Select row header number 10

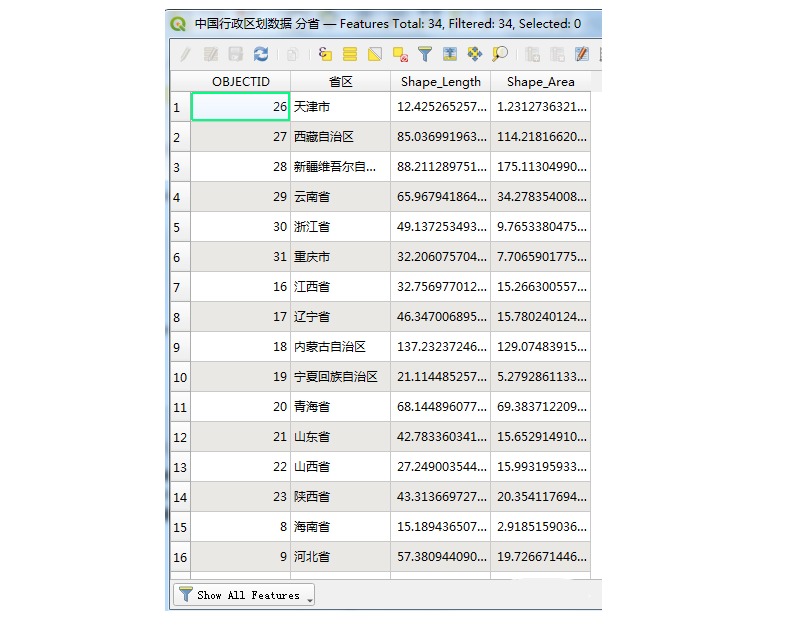[180, 377]
